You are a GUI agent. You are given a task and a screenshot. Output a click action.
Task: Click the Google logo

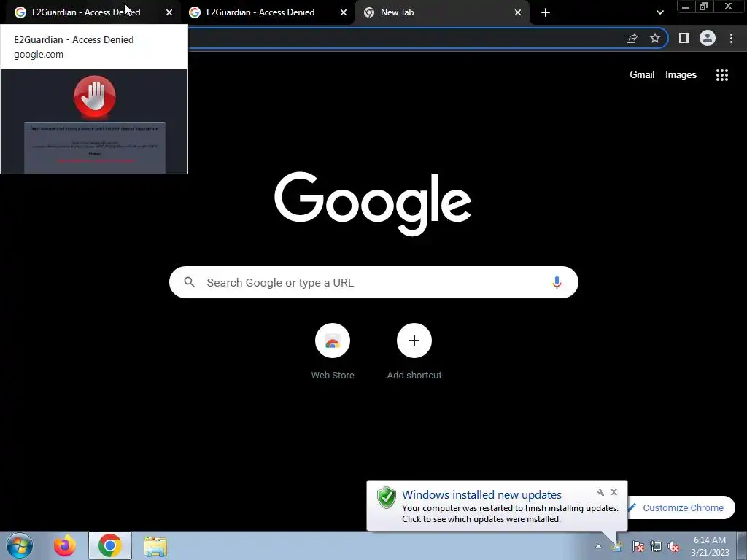tap(373, 204)
